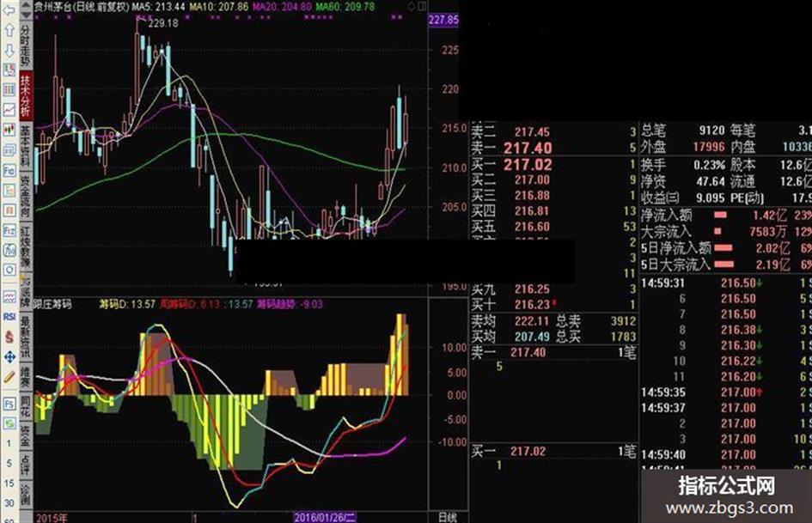Viewport: 812px width, 523px height.
Task: Switch to 30-minute period
Action: (9, 502)
